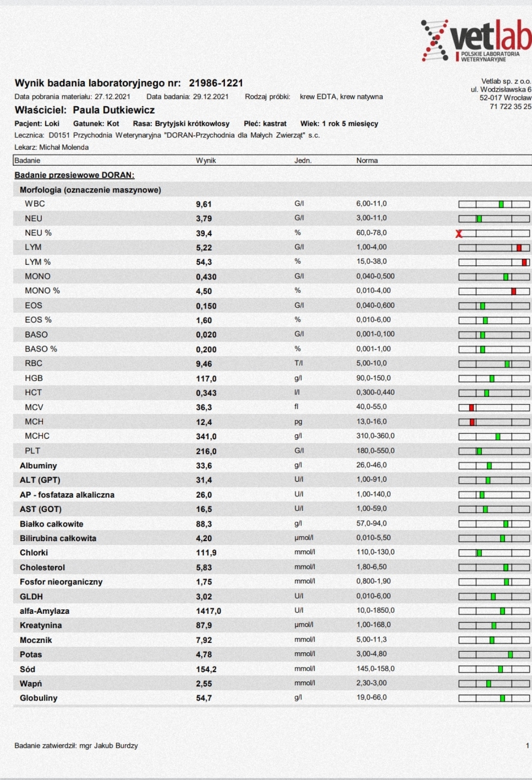Screen dimensions: 532x780
Task: Select the "RBC" test name
Action: click(34, 363)
